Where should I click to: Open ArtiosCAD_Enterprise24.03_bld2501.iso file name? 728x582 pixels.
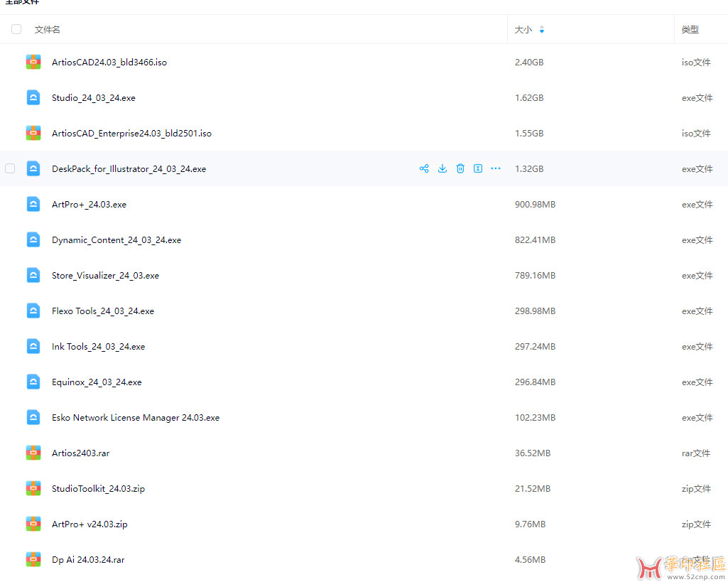131,134
